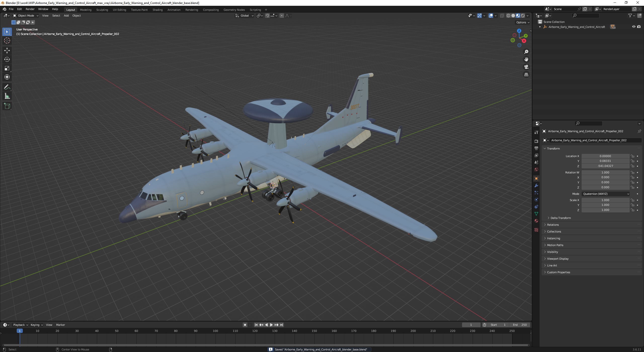This screenshot has width=644, height=352.
Task: Click the End frame 250 field
Action: tap(520, 325)
